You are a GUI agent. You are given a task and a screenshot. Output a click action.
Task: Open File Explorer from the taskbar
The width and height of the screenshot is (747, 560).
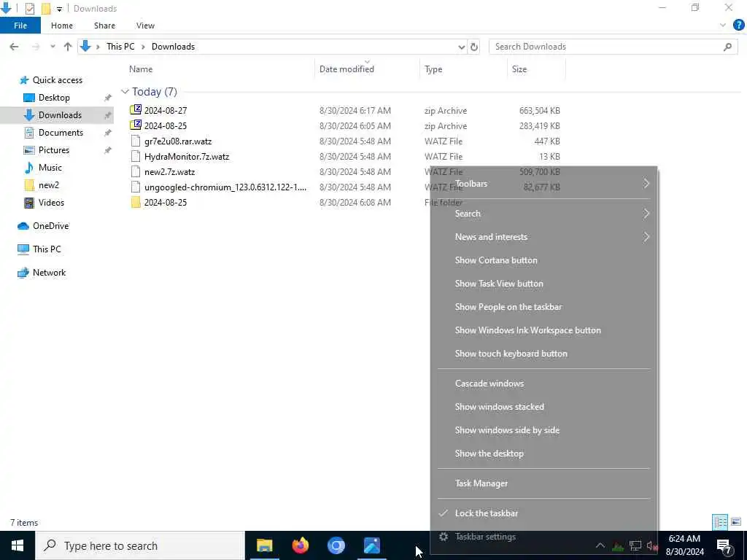(264, 545)
